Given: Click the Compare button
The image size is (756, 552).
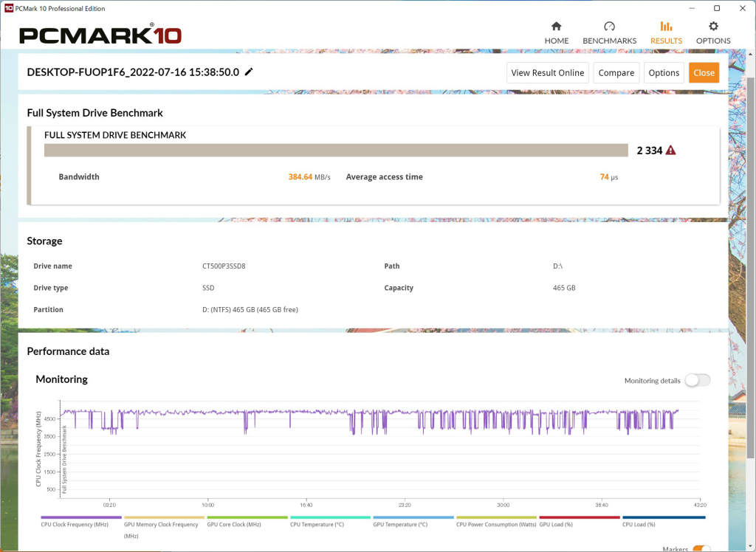Looking at the screenshot, I should click(616, 73).
